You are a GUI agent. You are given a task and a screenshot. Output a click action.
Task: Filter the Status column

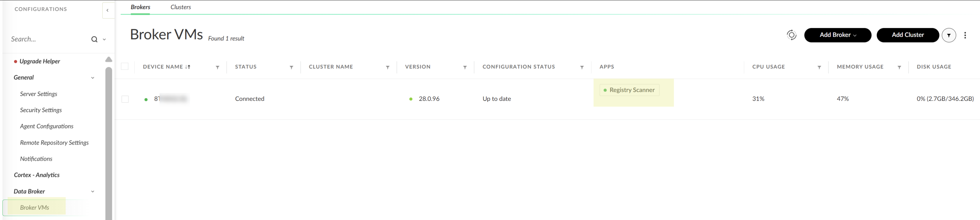[x=291, y=67]
